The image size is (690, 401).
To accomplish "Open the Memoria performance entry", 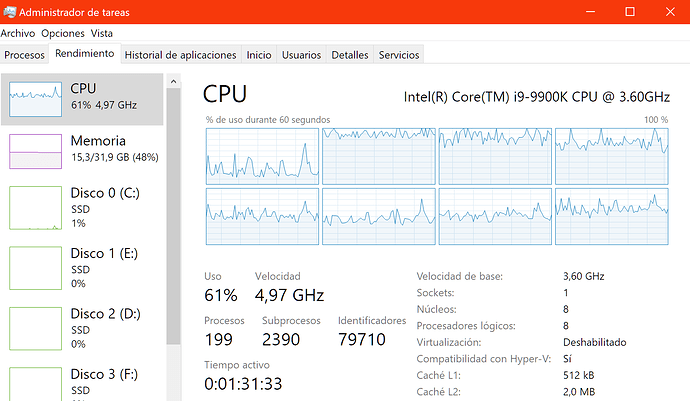I will tap(82, 151).
